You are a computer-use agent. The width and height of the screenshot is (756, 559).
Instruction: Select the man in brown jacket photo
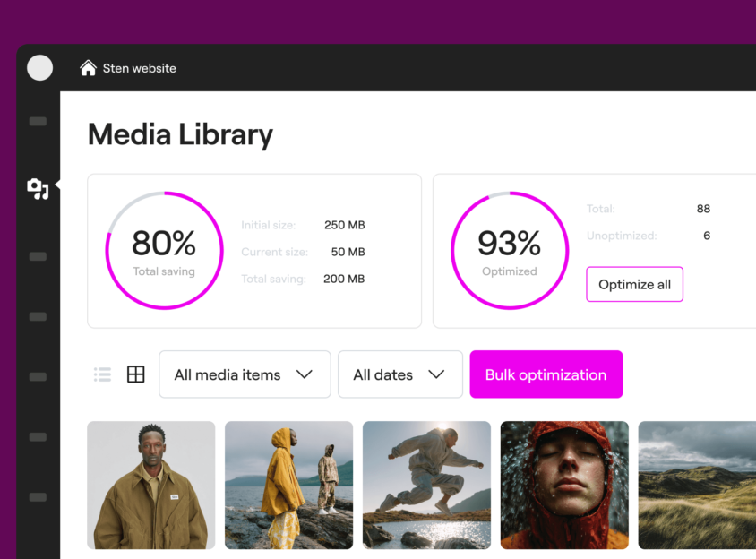pos(150,485)
